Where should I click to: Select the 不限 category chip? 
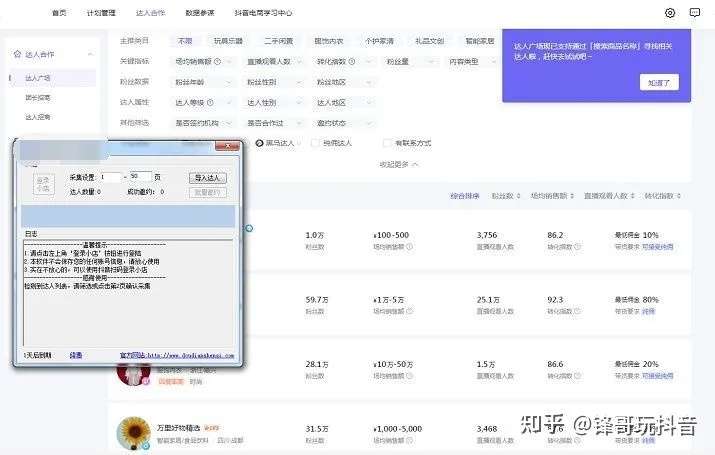click(x=185, y=41)
